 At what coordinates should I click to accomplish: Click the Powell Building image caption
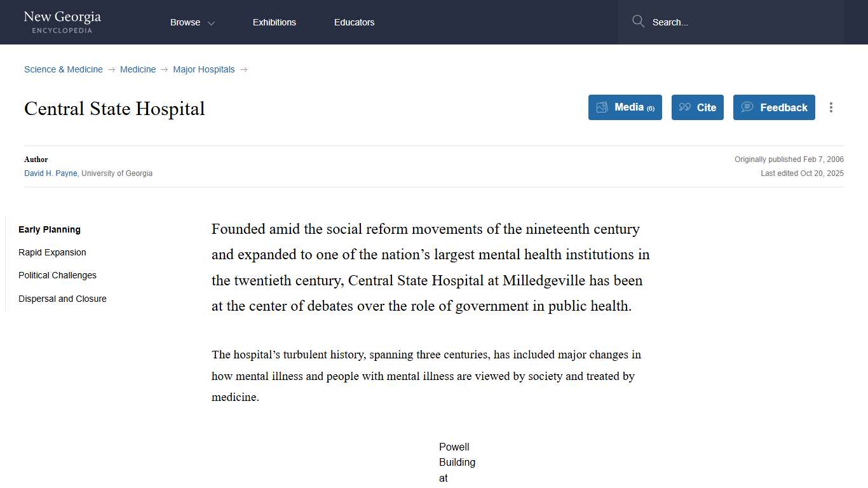click(x=457, y=462)
